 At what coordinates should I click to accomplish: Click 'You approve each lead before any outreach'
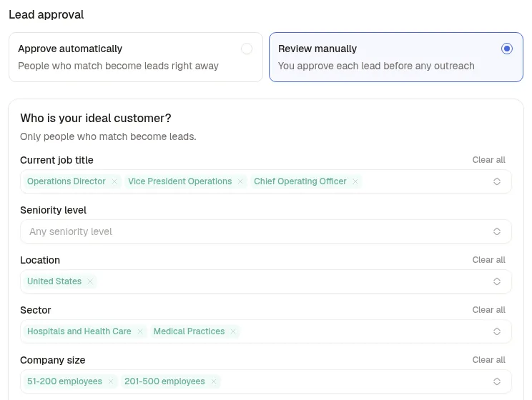click(x=376, y=66)
